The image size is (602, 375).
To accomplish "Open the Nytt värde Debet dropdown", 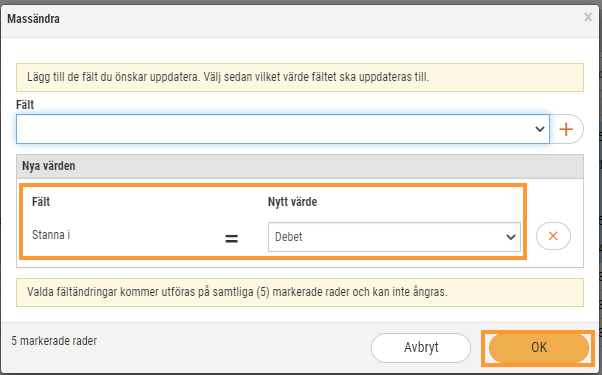I will [394, 237].
